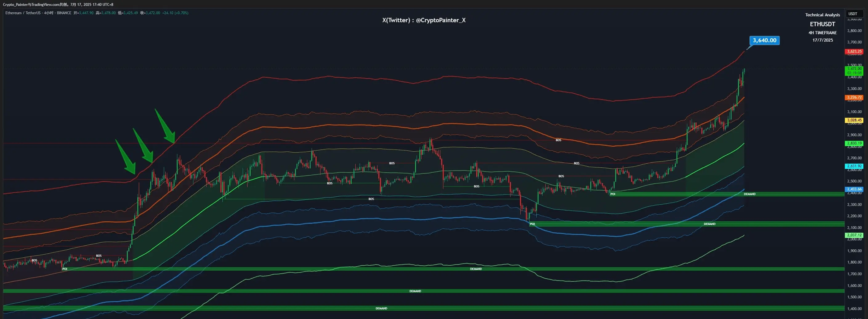Click the +24.10 (+0.70%) change value
The width and height of the screenshot is (868, 319).
point(175,13)
